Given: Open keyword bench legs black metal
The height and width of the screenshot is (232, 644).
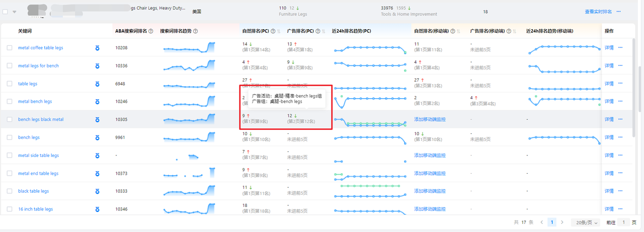Looking at the screenshot, I should tap(41, 119).
